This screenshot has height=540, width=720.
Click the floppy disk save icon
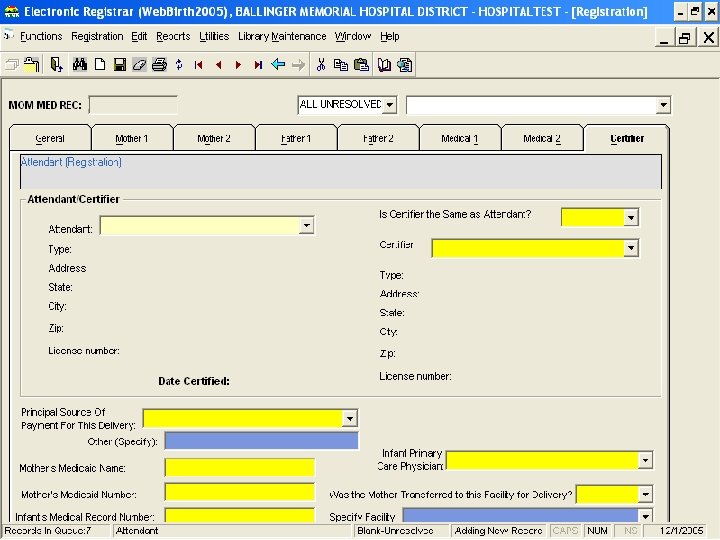point(119,65)
